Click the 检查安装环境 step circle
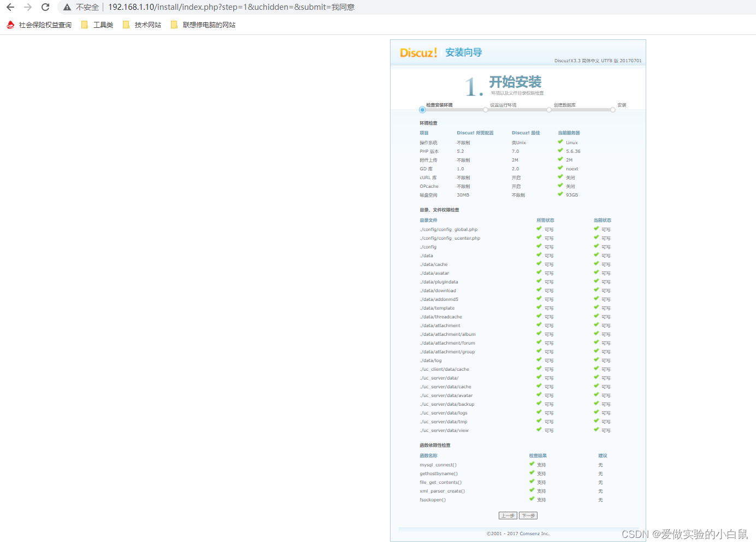This screenshot has width=756, height=545. click(x=422, y=110)
